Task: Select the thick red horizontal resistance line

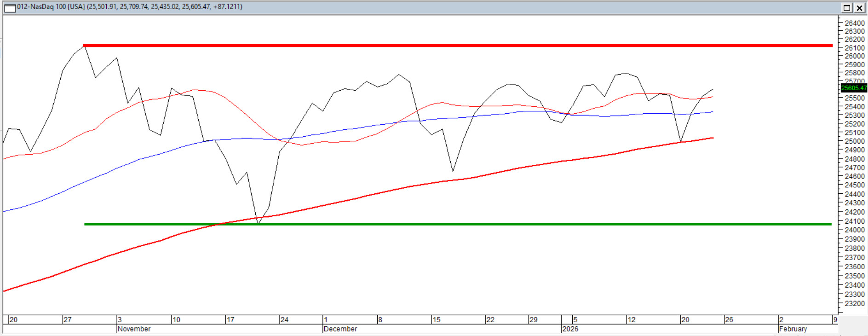Action: [x=460, y=46]
